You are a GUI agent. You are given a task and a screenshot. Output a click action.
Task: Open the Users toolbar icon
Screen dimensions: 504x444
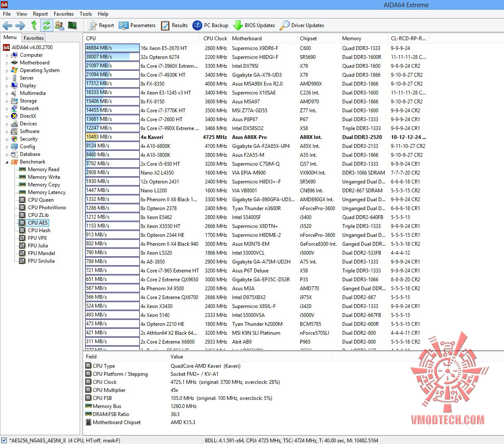(x=59, y=25)
